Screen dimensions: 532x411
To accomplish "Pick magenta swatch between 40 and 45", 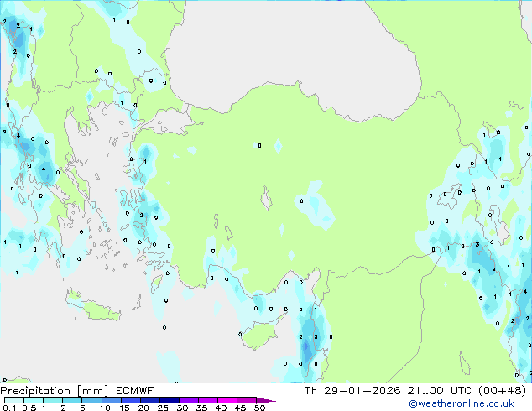I will (227, 400).
